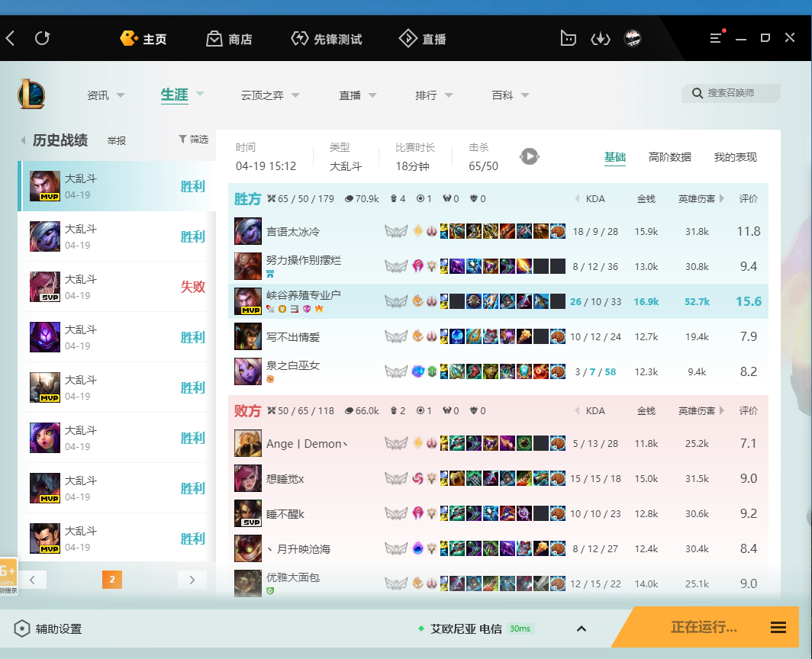
Task: Click the 搜索召唤师 search field
Action: tap(730, 93)
